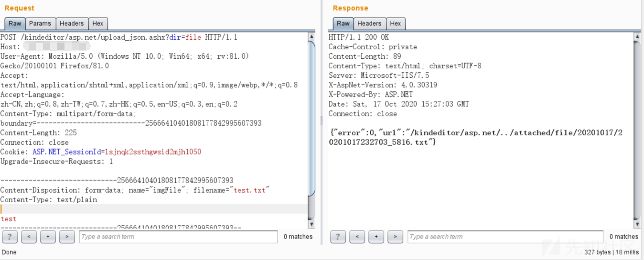This screenshot has width=644, height=260.
Task: Open the Request Headers tab
Action: pos(72,23)
